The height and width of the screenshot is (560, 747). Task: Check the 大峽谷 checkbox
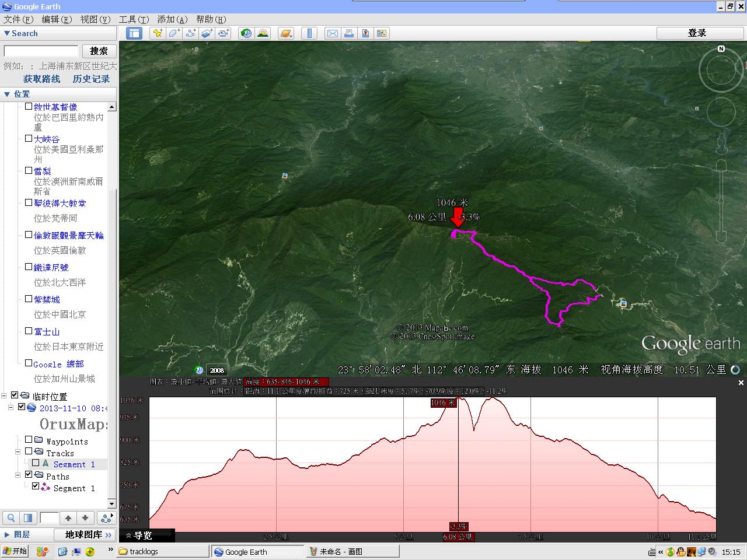click(x=29, y=139)
